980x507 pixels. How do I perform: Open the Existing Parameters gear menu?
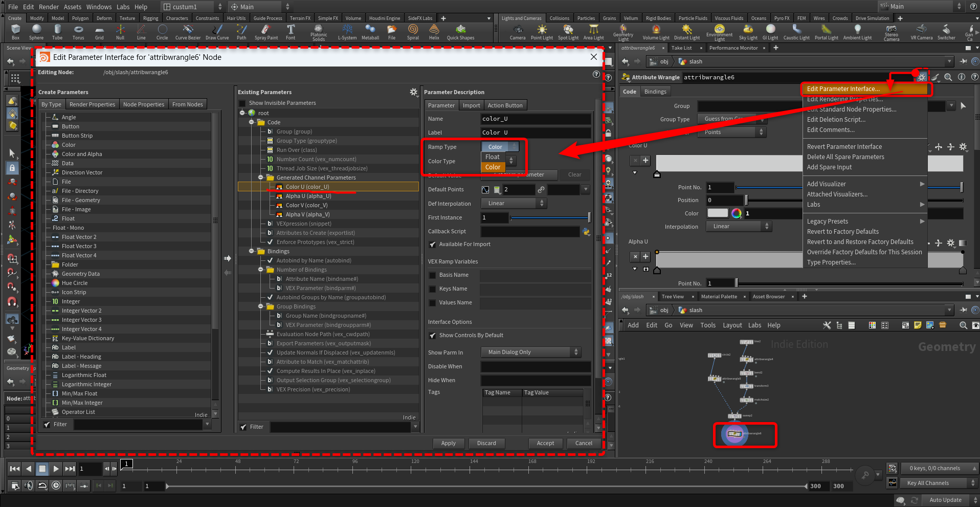(x=413, y=92)
